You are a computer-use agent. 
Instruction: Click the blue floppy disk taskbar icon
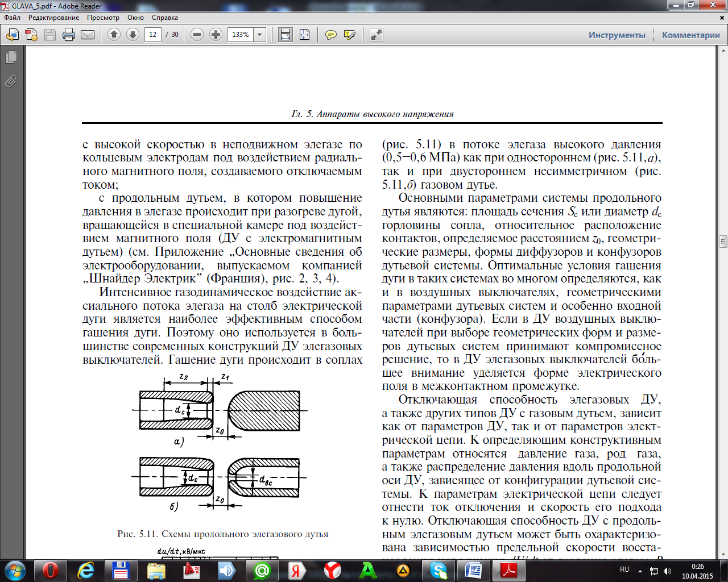121,571
